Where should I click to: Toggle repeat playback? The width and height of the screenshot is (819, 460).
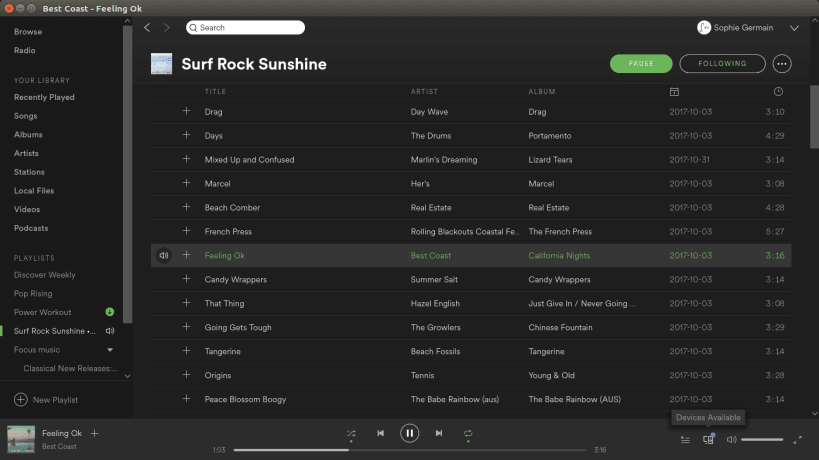pyautogui.click(x=468, y=433)
